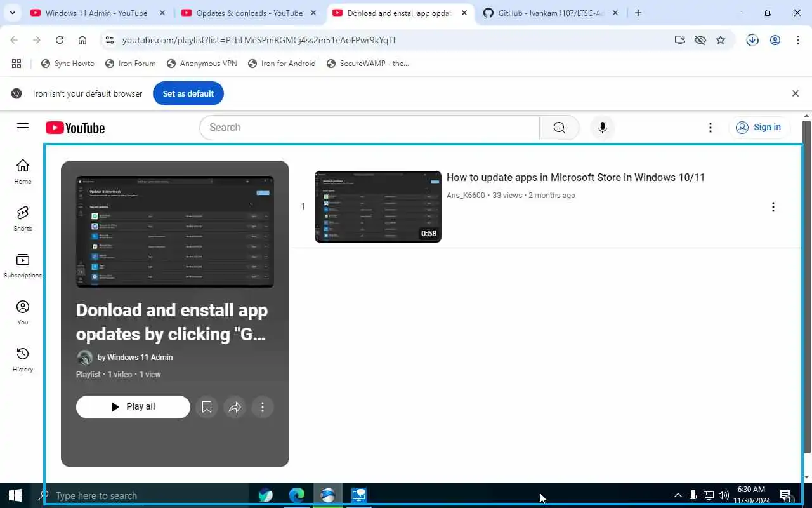
Task: Open the Iron for Android bookmark
Action: point(282,63)
